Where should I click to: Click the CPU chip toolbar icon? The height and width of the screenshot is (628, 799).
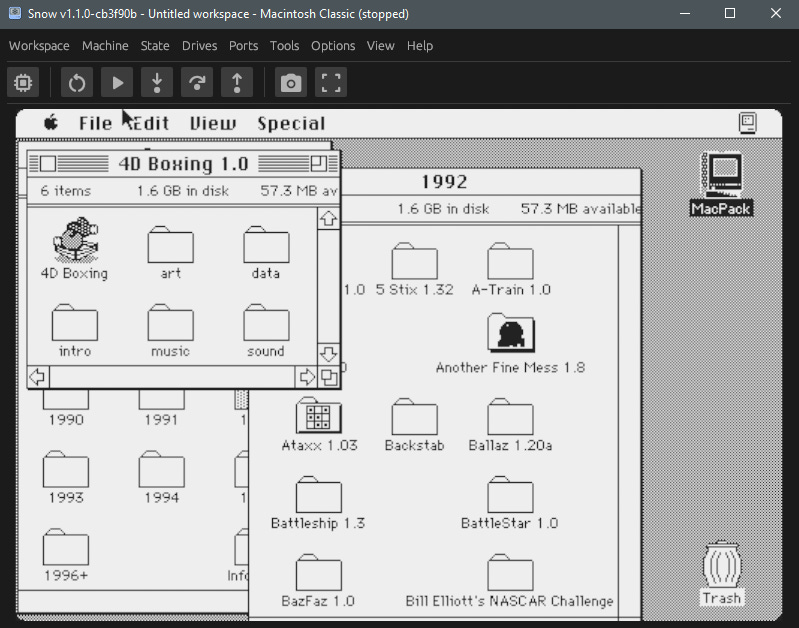[x=22, y=83]
